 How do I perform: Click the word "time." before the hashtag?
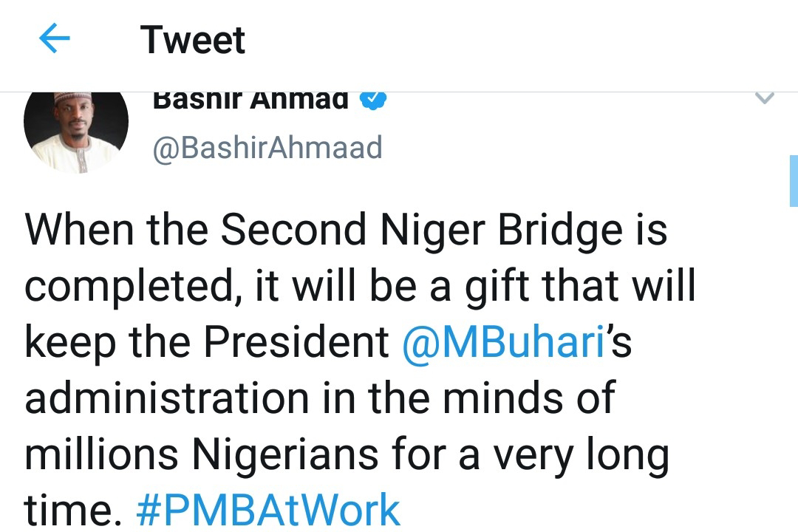point(71,510)
